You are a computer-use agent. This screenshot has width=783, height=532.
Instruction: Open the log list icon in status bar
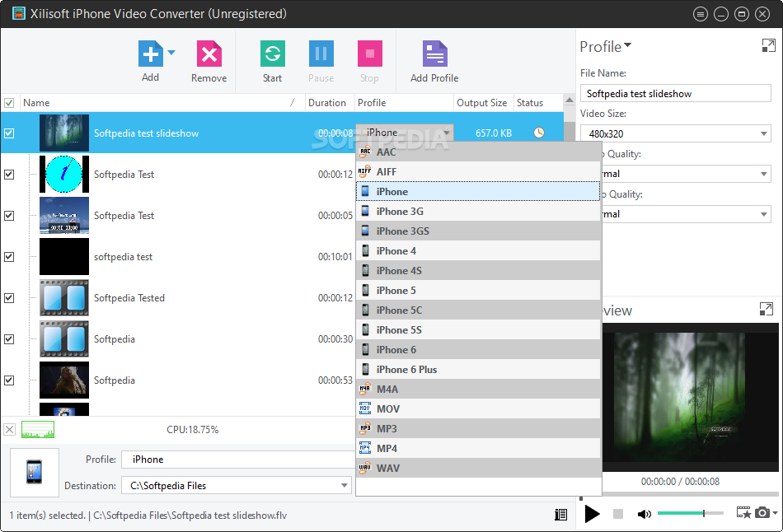tap(560, 515)
